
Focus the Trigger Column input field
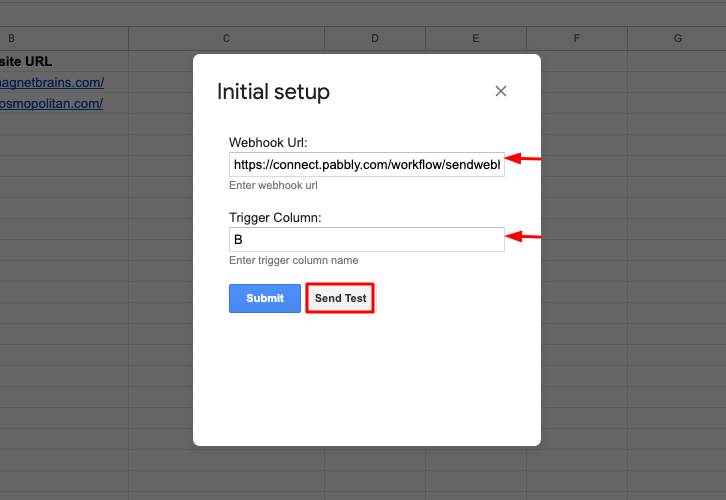coord(366,240)
